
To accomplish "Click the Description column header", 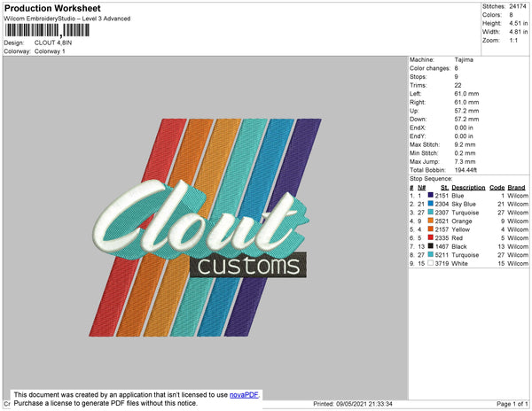I will coord(468,188).
